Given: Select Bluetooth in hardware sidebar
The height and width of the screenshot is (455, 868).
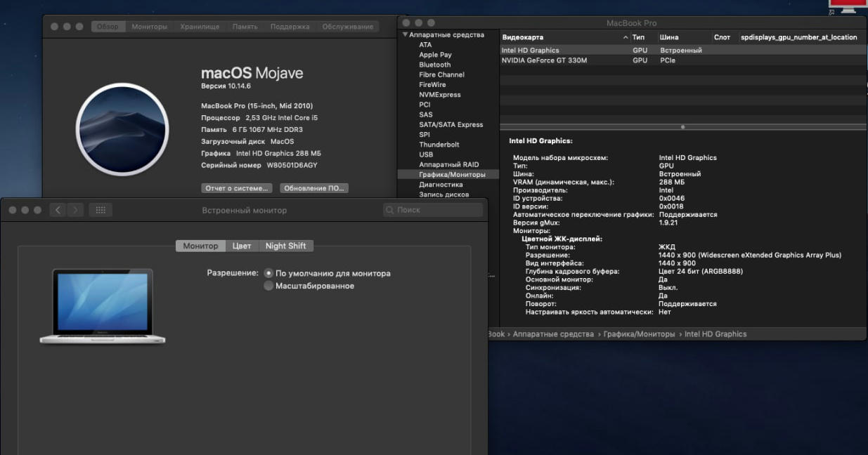Looking at the screenshot, I should click(x=434, y=65).
